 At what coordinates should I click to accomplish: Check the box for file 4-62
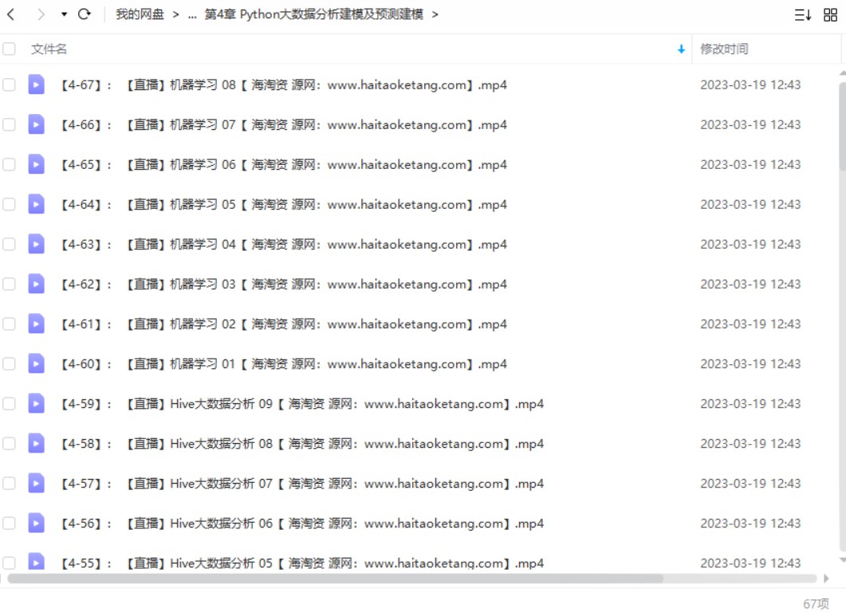tap(10, 284)
